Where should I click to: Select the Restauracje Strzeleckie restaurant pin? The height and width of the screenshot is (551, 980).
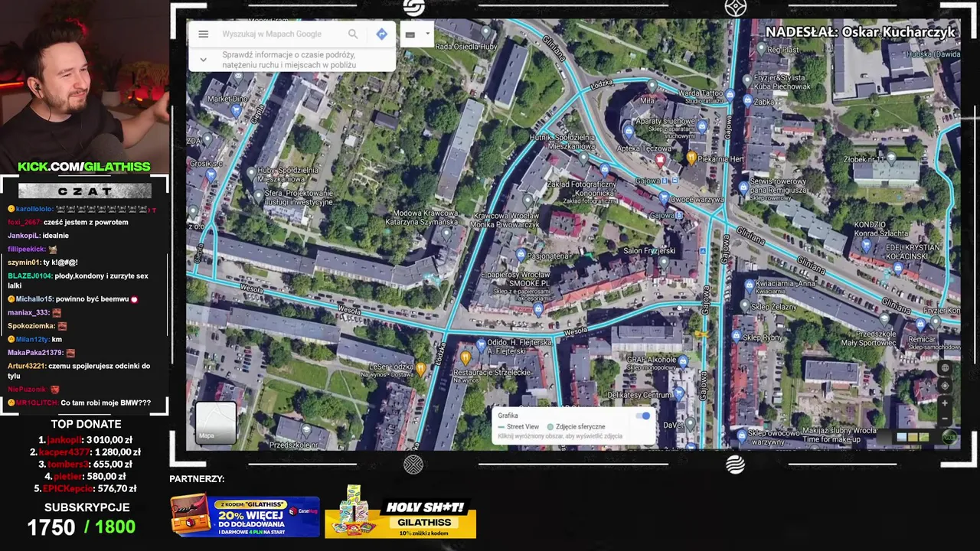click(465, 358)
